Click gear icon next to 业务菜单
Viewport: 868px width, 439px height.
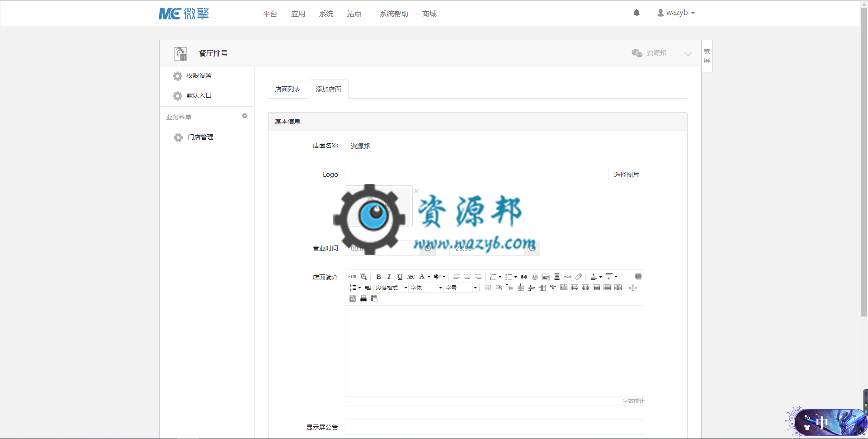tap(245, 116)
